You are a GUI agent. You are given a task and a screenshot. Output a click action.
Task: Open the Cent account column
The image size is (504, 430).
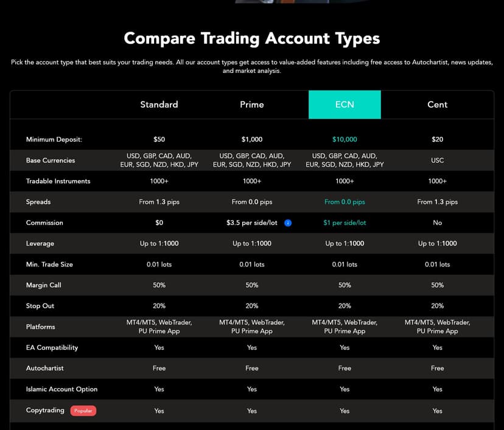(437, 104)
